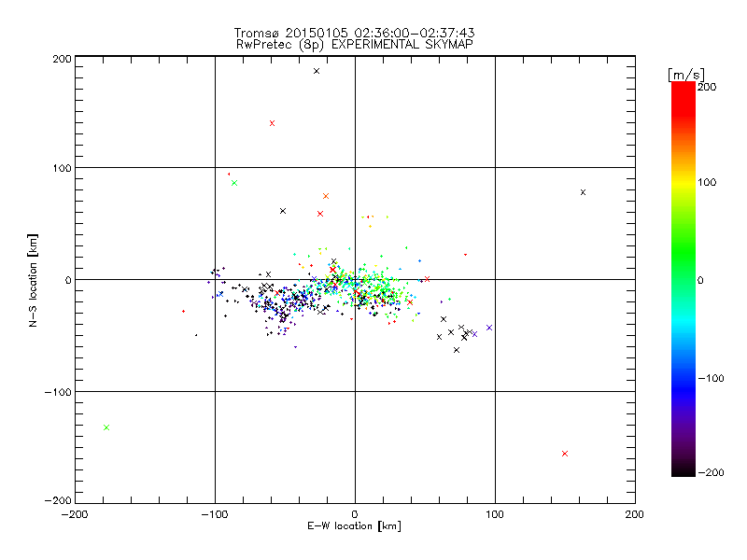Click the y-axis '100' tick label

tap(62, 168)
